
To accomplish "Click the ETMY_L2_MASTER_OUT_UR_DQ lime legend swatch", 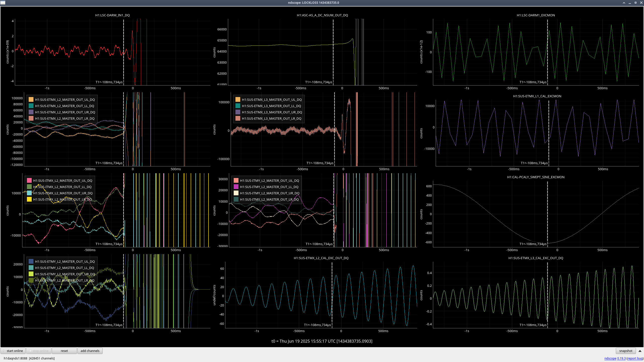I will 31,274.
